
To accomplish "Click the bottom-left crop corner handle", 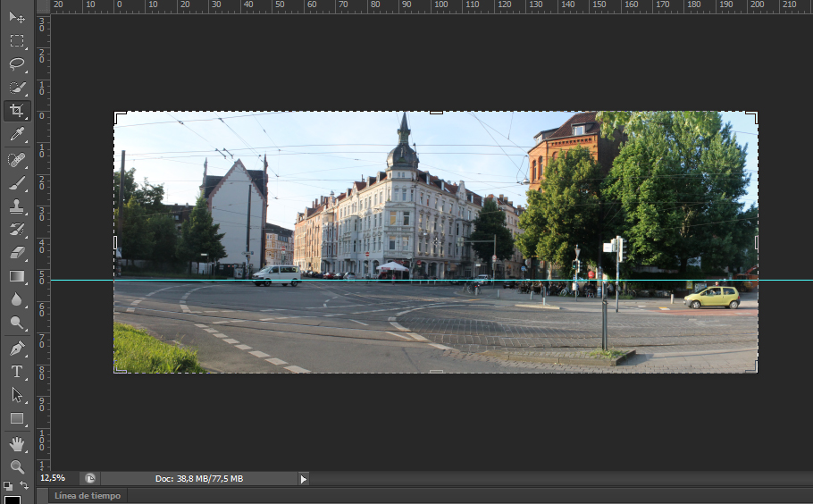I will [119, 367].
